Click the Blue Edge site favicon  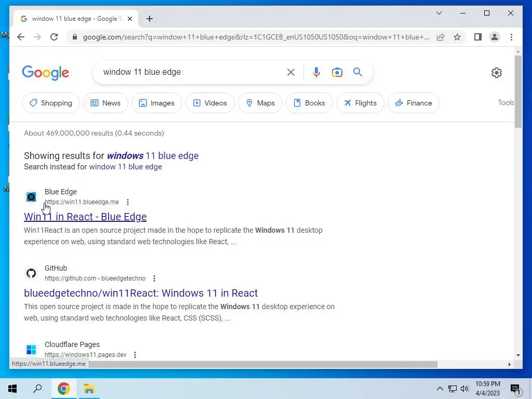pyautogui.click(x=31, y=197)
